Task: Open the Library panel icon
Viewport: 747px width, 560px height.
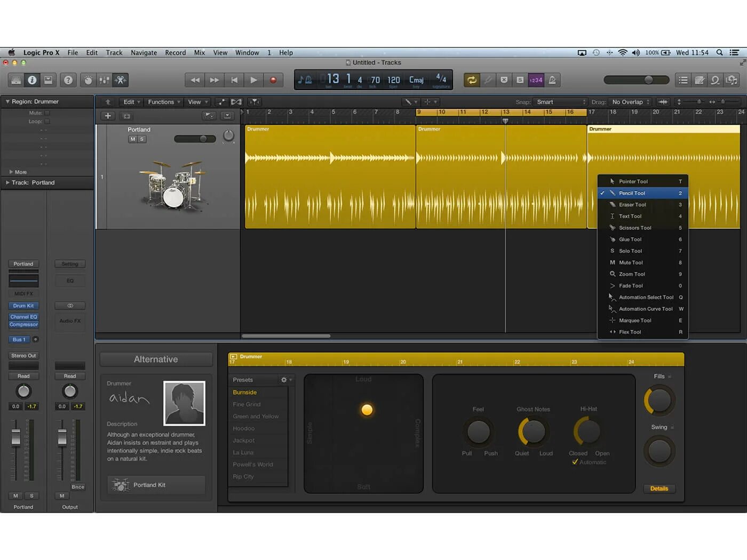Action: 16,80
